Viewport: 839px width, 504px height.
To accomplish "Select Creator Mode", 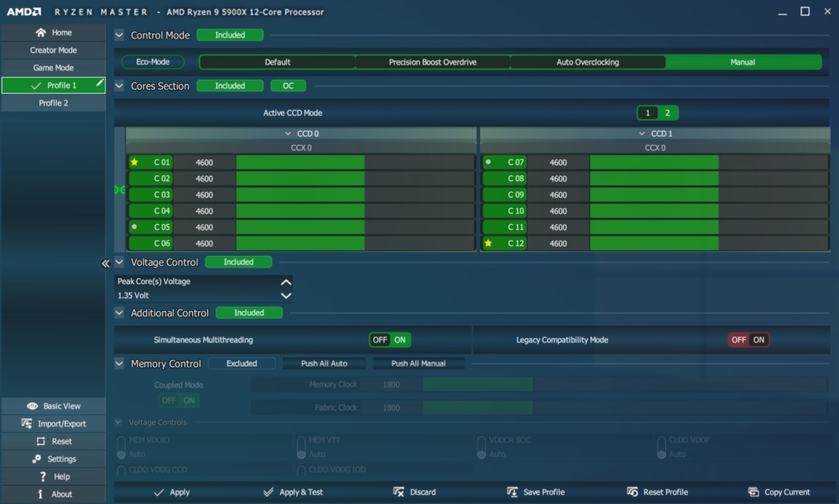I will click(53, 50).
